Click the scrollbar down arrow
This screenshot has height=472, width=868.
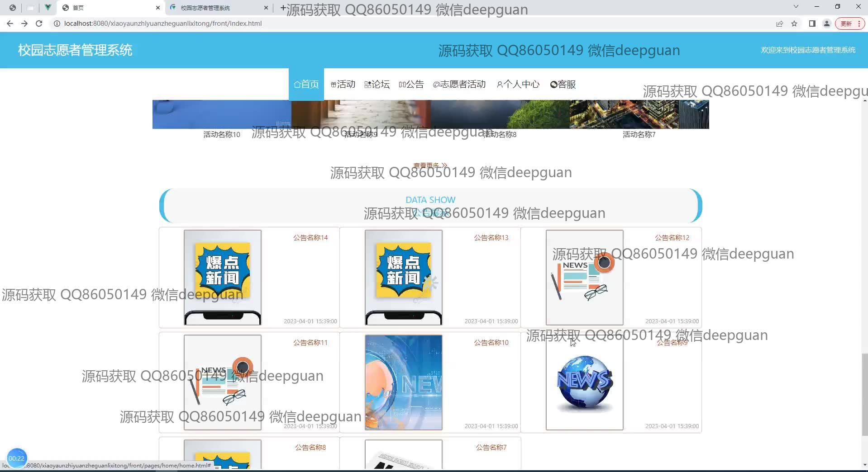point(865,465)
